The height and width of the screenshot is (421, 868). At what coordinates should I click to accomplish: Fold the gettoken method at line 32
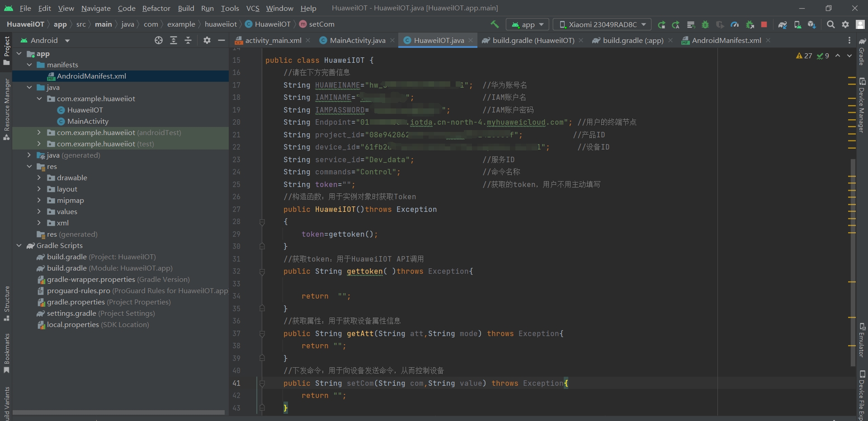coord(262,271)
